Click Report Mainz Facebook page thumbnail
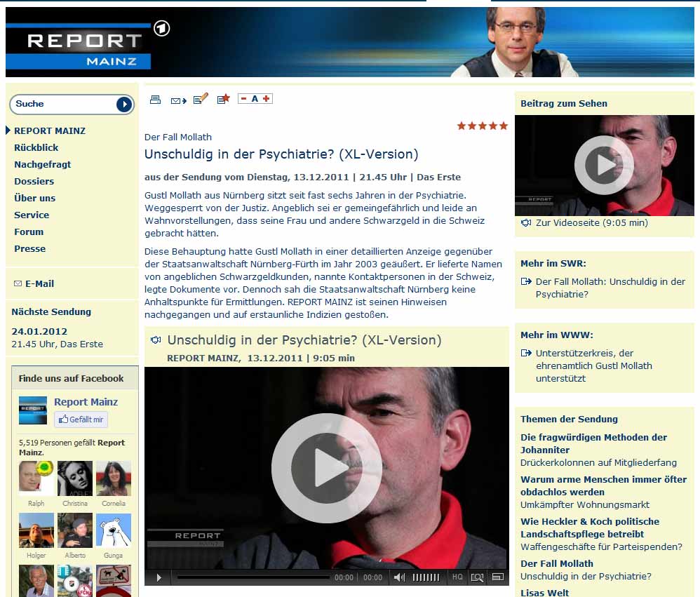 (x=32, y=410)
